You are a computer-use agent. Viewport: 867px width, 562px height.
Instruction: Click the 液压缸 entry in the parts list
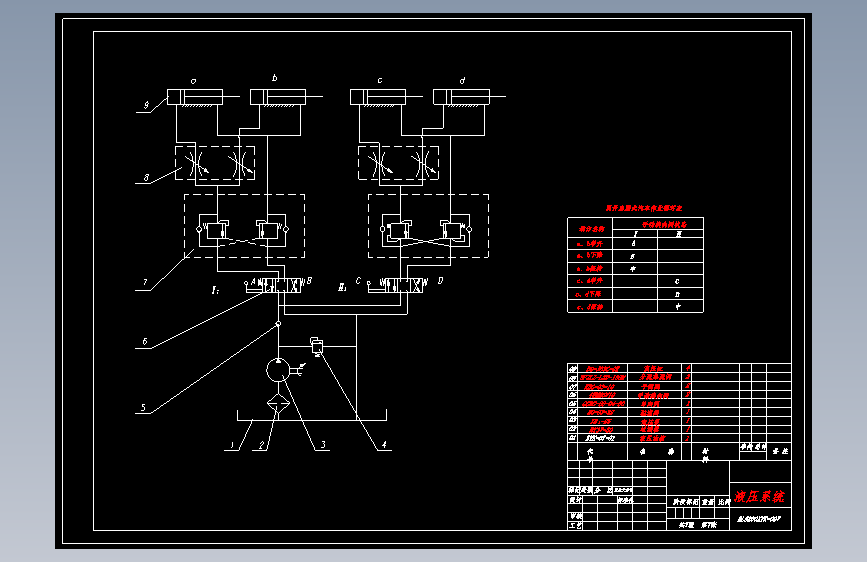coord(653,368)
